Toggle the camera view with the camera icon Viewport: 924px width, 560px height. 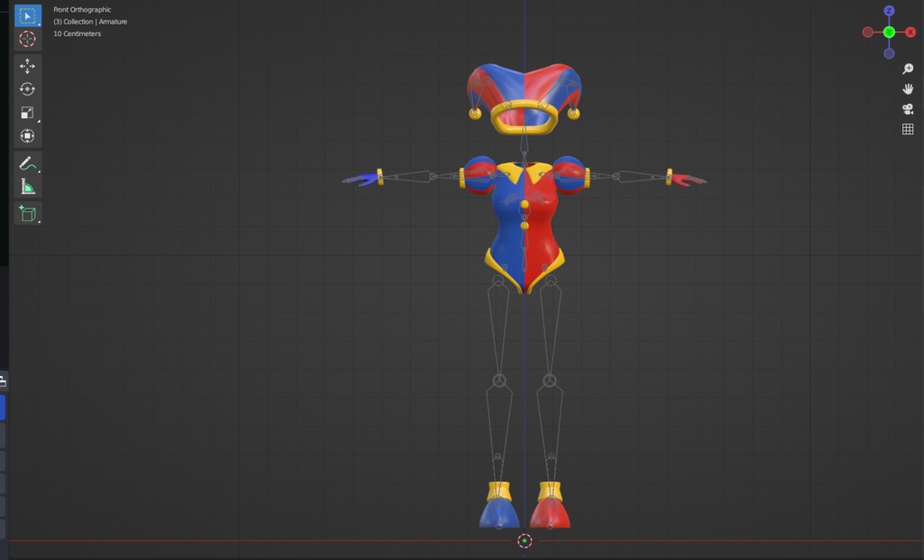(907, 108)
